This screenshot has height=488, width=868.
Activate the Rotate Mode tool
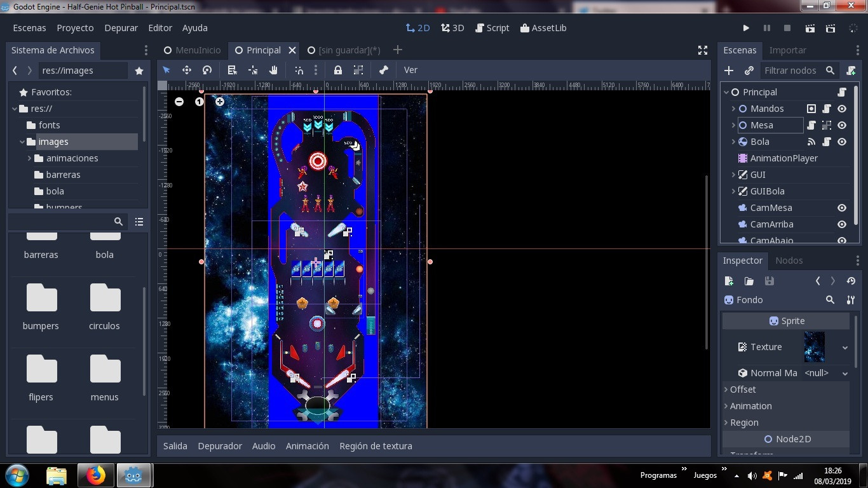[x=207, y=70]
